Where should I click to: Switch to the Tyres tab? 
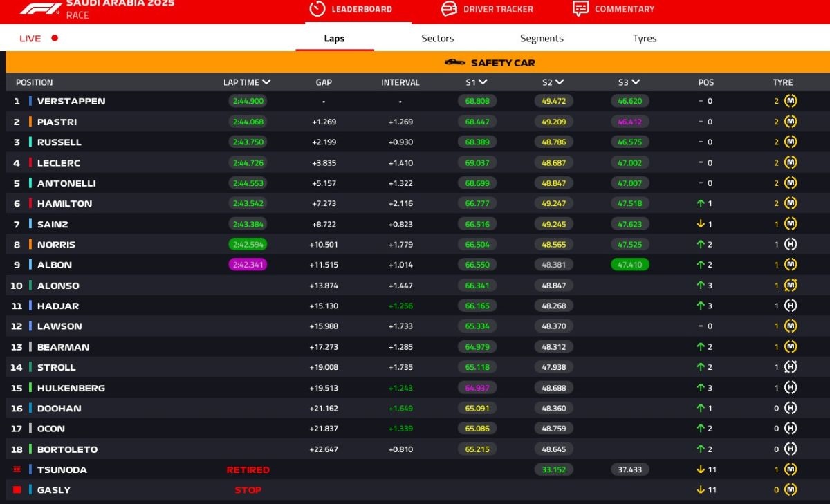pyautogui.click(x=644, y=39)
